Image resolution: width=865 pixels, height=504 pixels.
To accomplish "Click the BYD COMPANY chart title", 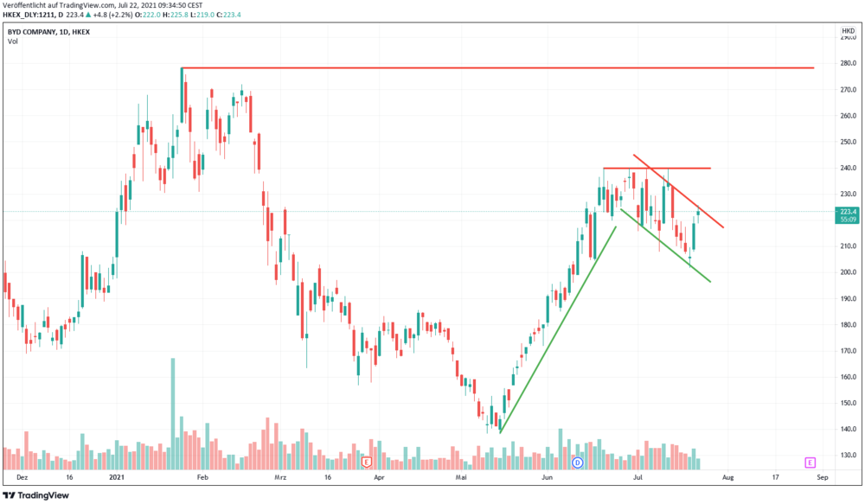I will 48,32.
